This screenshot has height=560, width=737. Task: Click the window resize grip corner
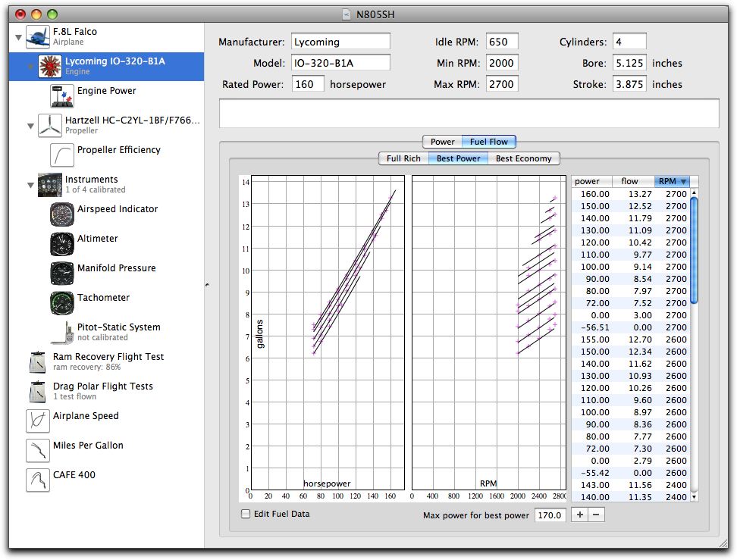(723, 543)
